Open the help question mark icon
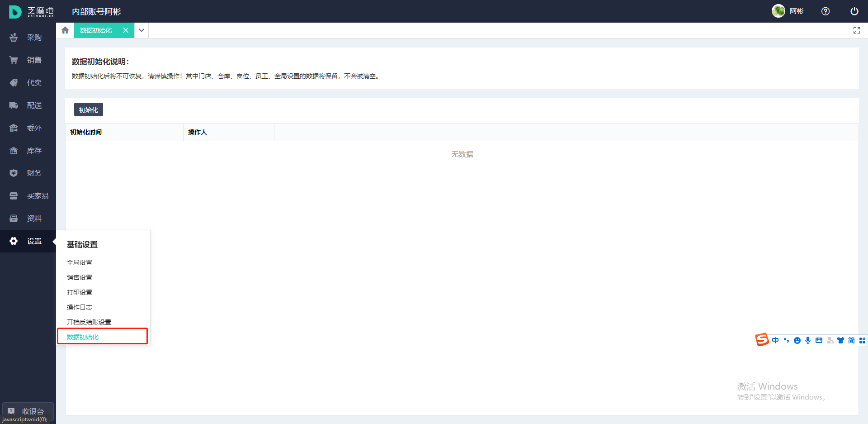This screenshot has height=424, width=868. click(x=826, y=11)
